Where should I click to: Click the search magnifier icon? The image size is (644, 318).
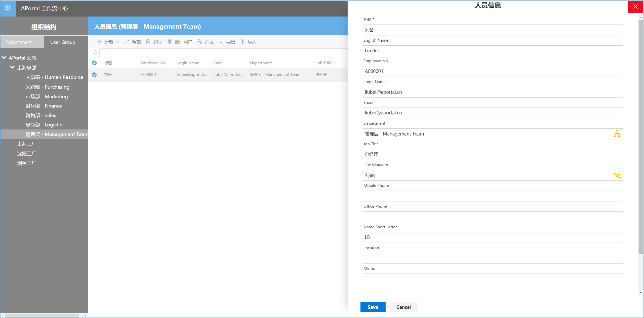pyautogui.click(x=95, y=53)
